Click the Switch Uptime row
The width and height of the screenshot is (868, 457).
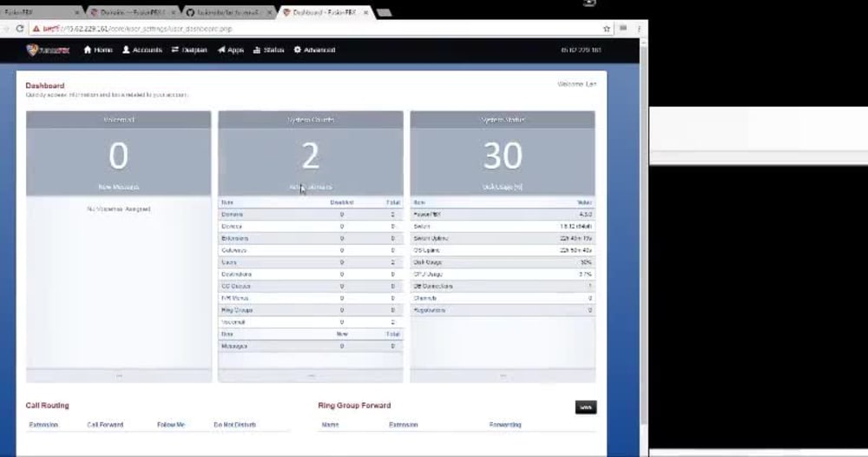coord(503,238)
